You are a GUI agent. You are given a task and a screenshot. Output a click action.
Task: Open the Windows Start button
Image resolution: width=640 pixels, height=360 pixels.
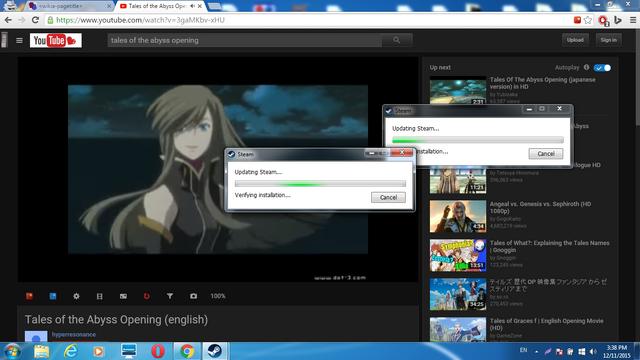click(12, 351)
